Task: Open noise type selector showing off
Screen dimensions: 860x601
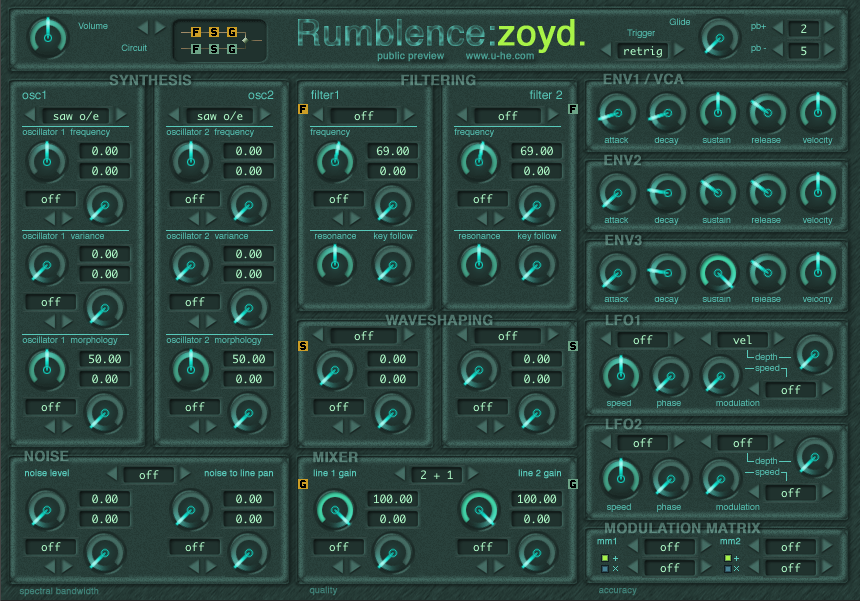Action: tap(149, 475)
